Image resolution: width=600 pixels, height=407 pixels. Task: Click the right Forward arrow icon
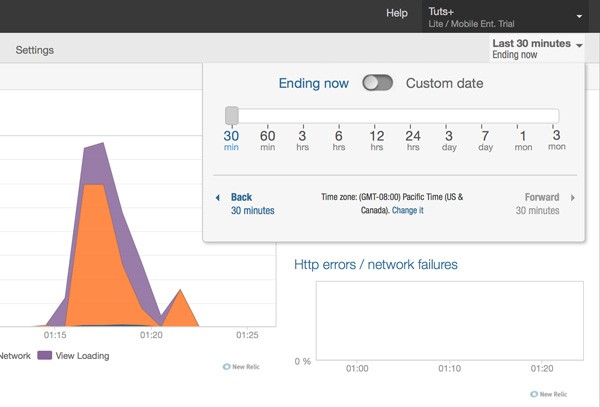tap(573, 198)
